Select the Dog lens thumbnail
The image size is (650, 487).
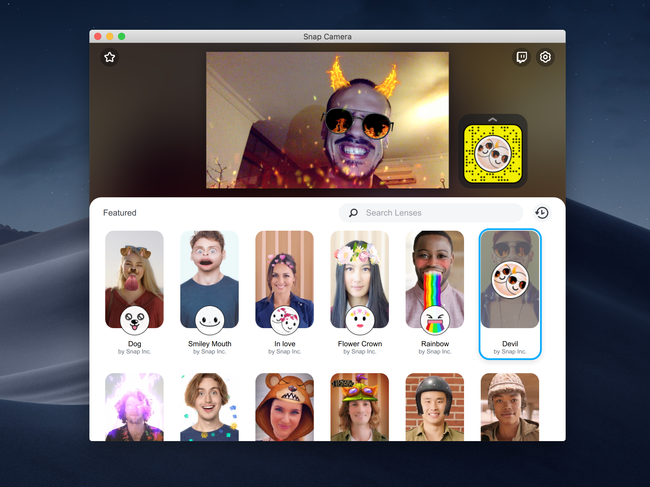[x=134, y=279]
